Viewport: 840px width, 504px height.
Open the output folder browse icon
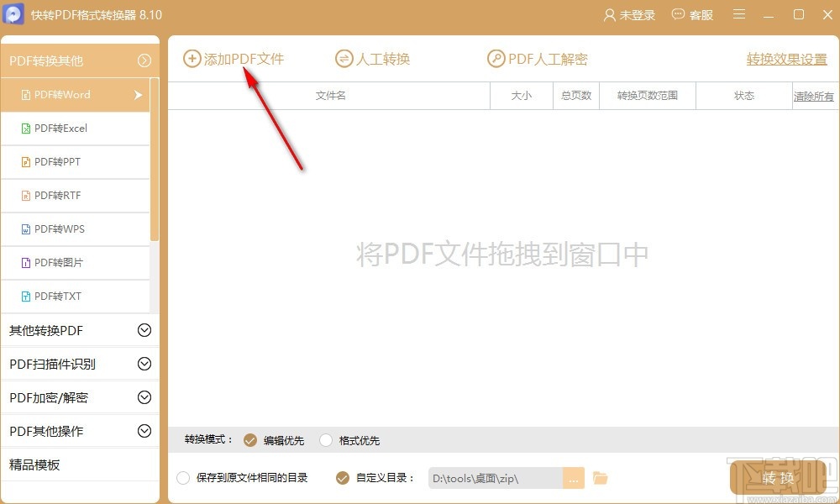coord(600,477)
